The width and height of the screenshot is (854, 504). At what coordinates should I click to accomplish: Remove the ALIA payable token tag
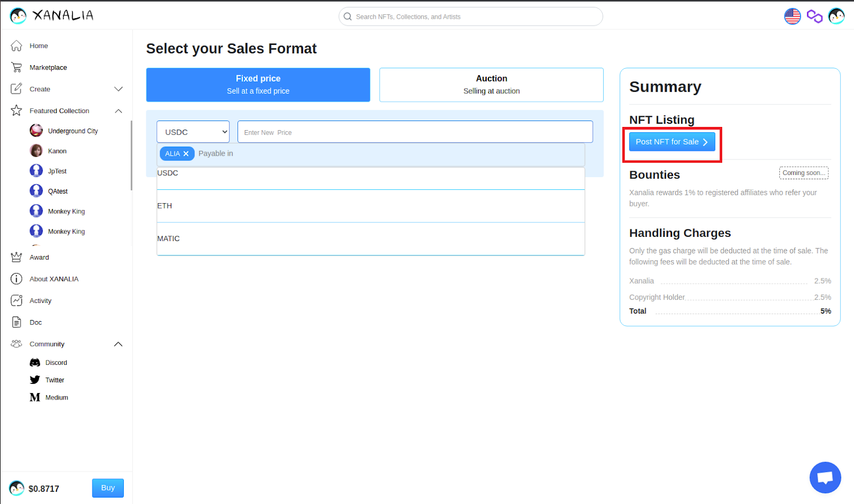tap(186, 154)
